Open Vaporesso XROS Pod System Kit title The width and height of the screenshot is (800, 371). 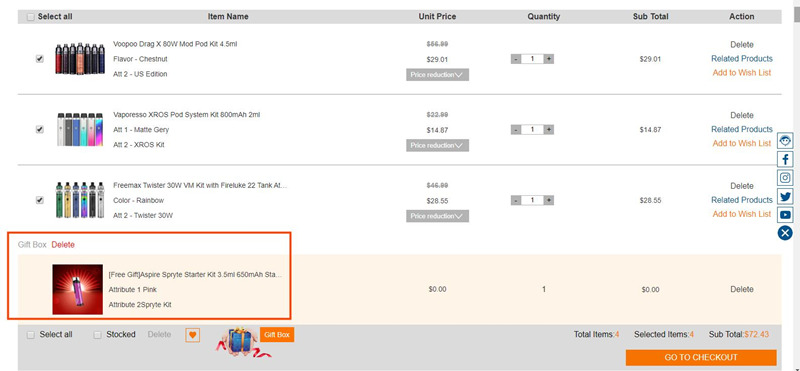187,115
